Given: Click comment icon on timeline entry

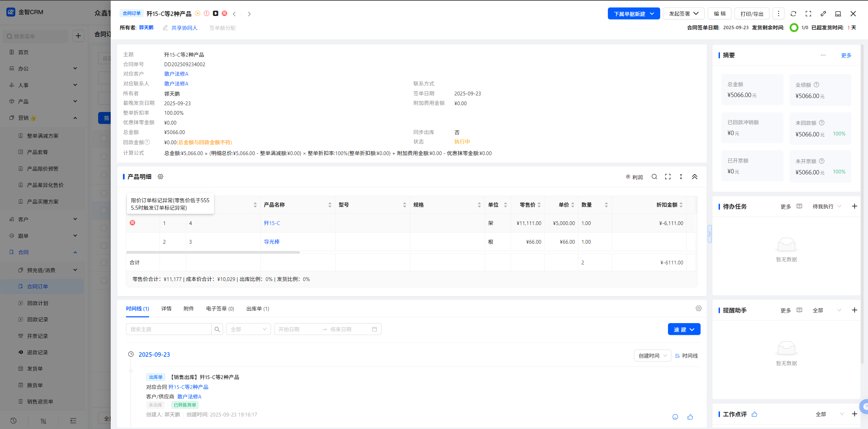Looking at the screenshot, I should pyautogui.click(x=675, y=417).
